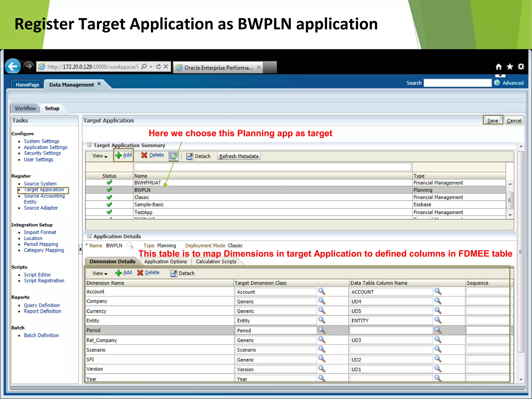Collapse the Application Details section

click(89, 236)
